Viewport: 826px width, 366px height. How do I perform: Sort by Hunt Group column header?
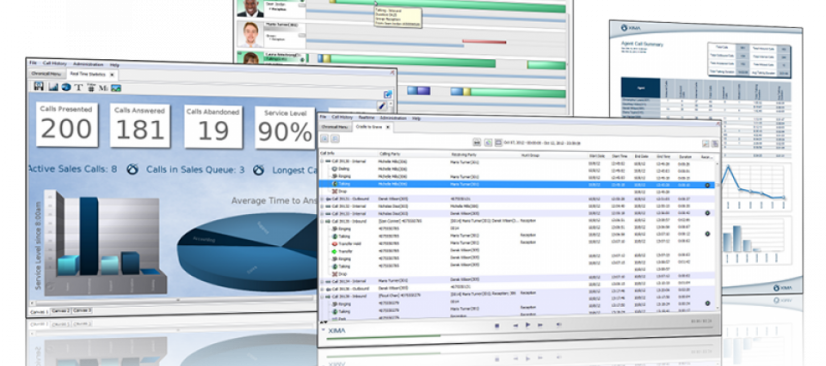pyautogui.click(x=530, y=155)
